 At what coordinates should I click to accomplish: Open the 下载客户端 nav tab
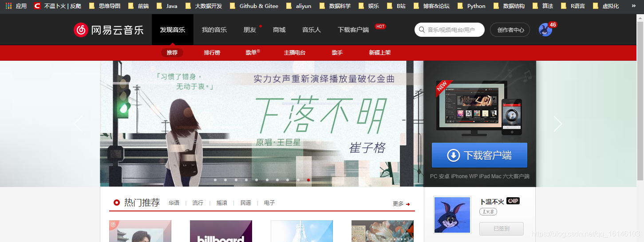tap(353, 30)
